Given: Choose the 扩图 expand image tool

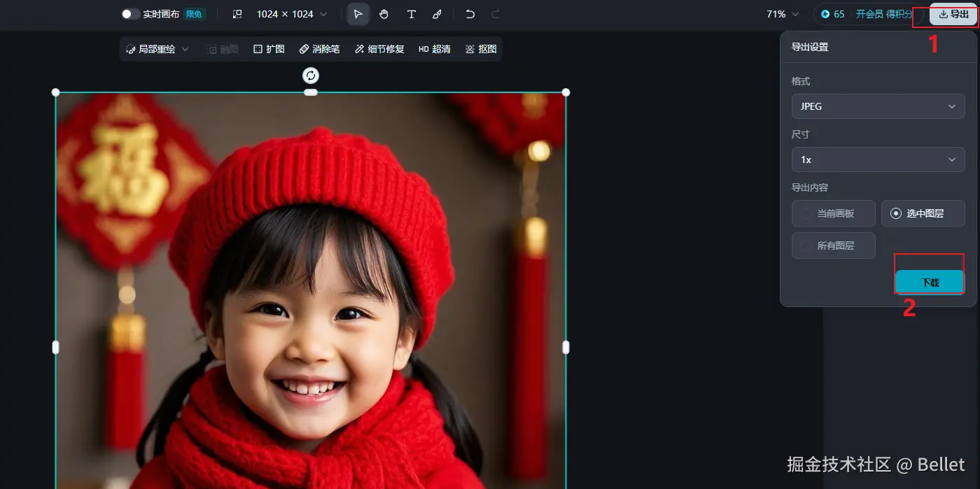Looking at the screenshot, I should pos(269,49).
